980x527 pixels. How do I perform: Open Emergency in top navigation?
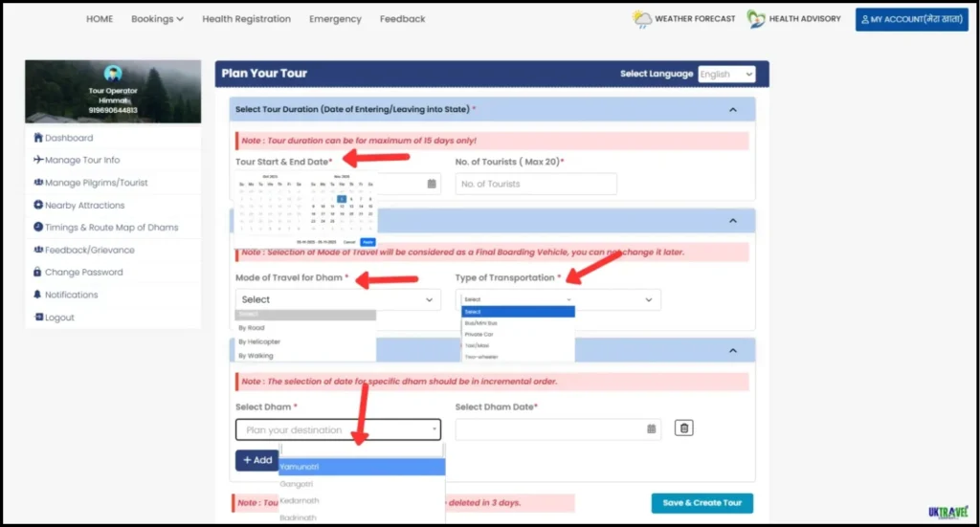pos(335,19)
